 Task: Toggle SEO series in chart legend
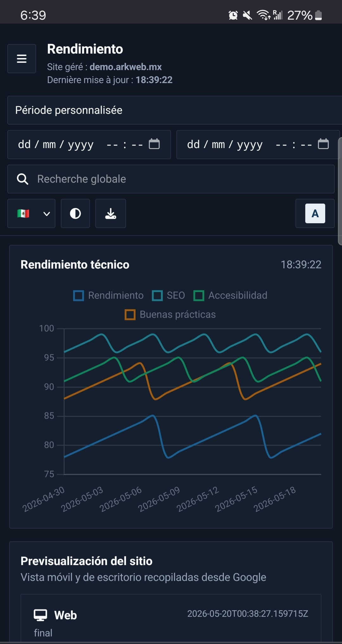pyautogui.click(x=168, y=296)
